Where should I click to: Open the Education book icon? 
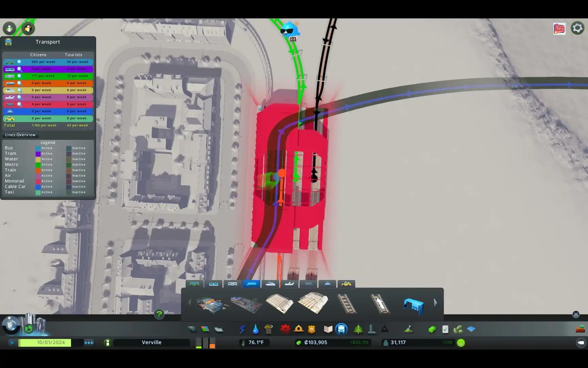pos(328,329)
